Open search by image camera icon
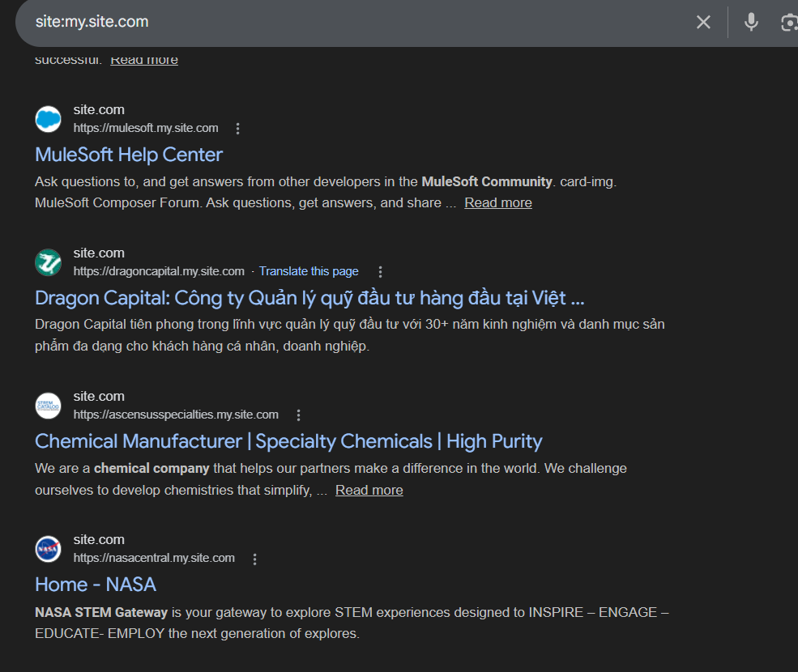 788,23
